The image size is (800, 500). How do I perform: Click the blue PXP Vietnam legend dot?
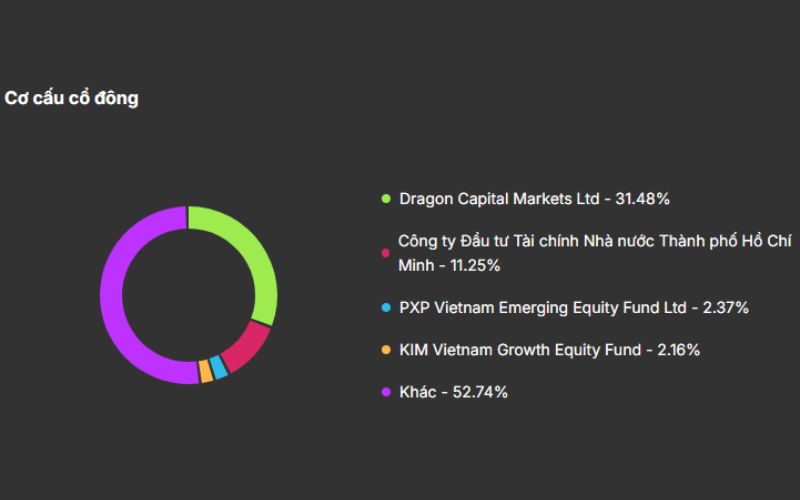386,308
